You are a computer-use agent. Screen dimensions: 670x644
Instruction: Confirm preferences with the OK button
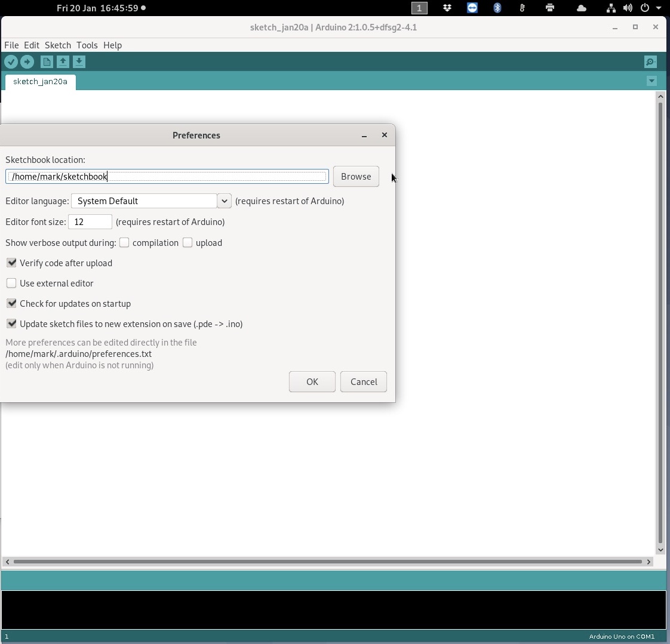click(312, 381)
